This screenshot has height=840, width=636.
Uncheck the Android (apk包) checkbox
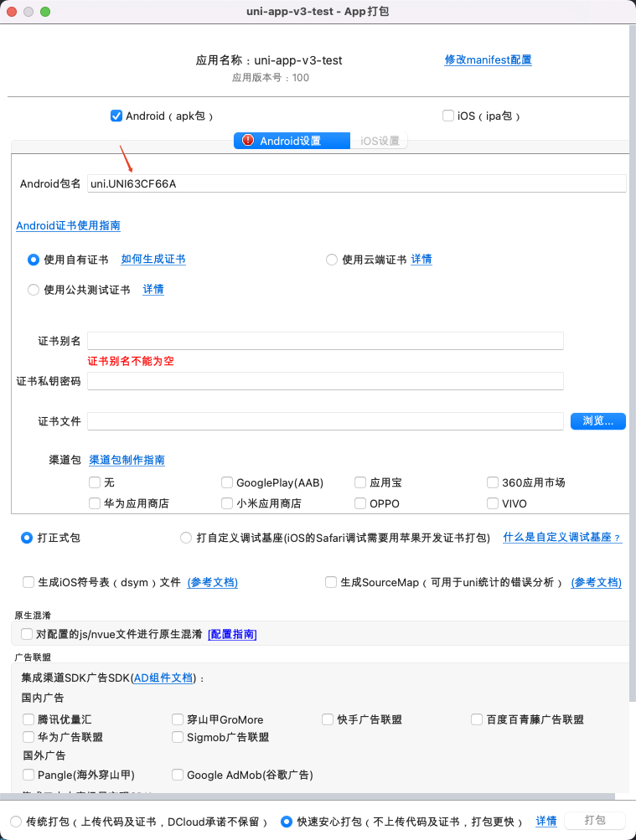click(x=116, y=116)
